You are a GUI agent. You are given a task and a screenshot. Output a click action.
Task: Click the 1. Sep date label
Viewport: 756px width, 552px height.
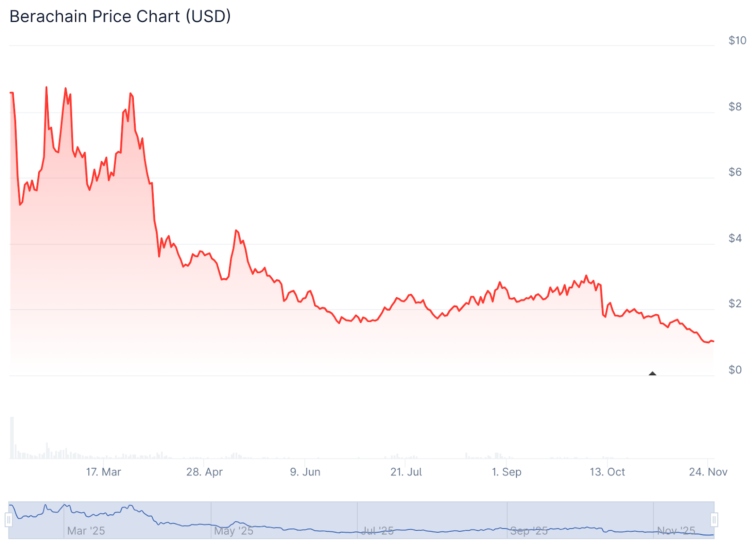point(507,472)
